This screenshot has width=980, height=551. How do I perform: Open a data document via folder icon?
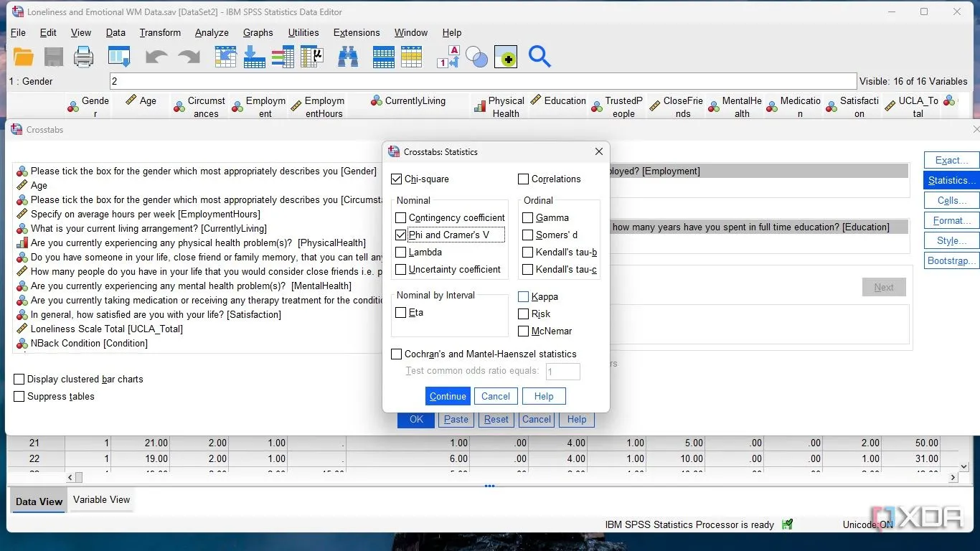coord(24,57)
